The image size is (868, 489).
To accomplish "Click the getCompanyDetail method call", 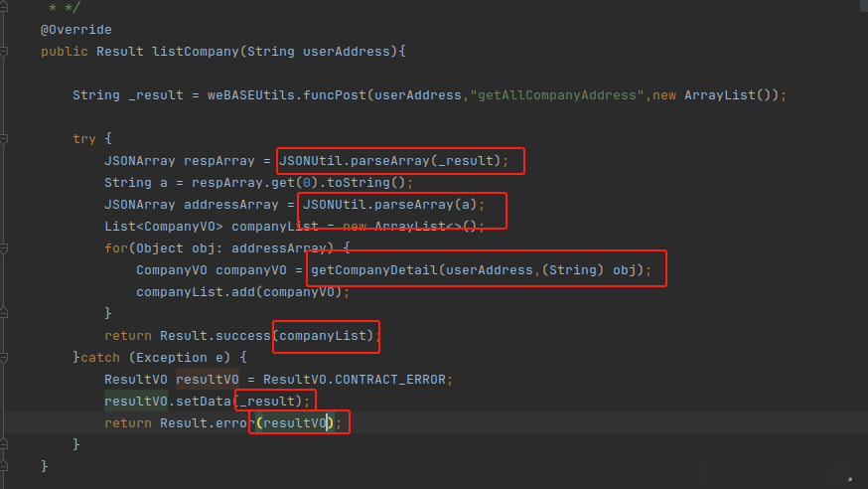I will pos(374,270).
